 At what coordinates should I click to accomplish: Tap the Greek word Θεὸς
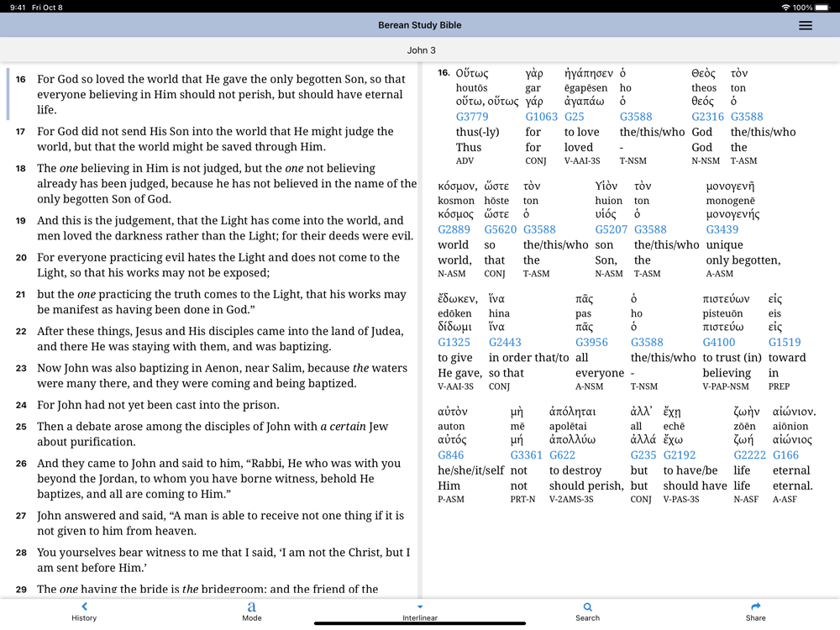click(703, 73)
